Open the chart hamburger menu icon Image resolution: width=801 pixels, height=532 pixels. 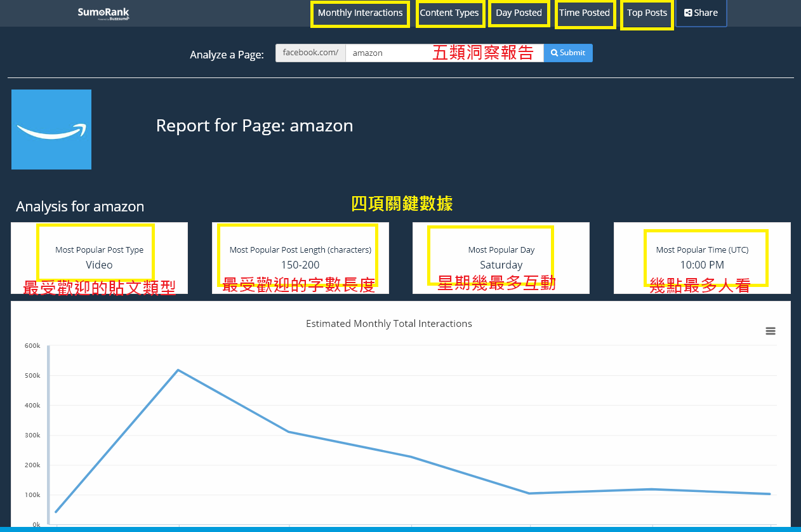click(771, 331)
